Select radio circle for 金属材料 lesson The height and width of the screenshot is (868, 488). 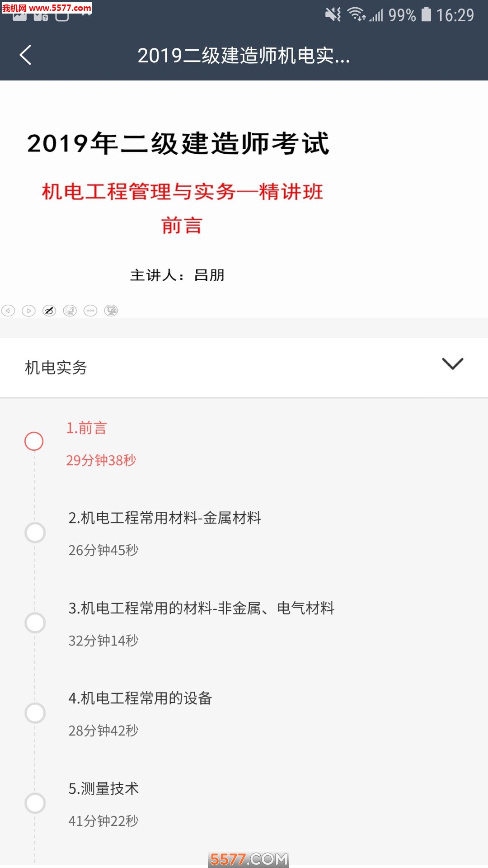tap(35, 533)
